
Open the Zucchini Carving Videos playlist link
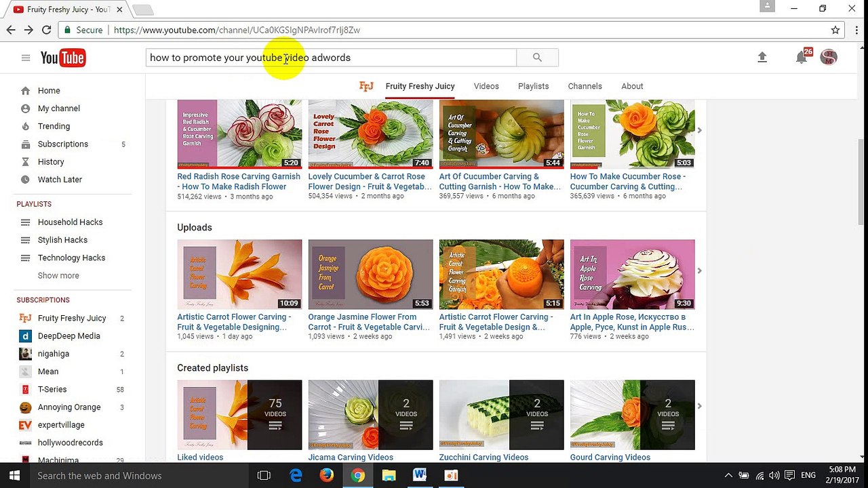tap(484, 457)
